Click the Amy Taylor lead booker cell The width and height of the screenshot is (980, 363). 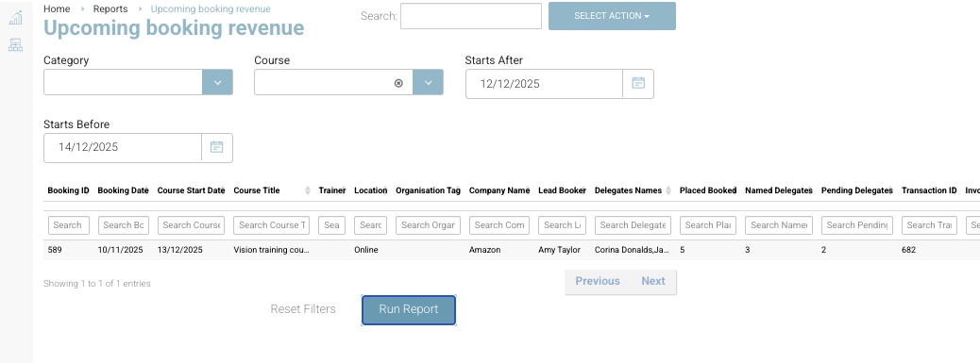pos(559,250)
